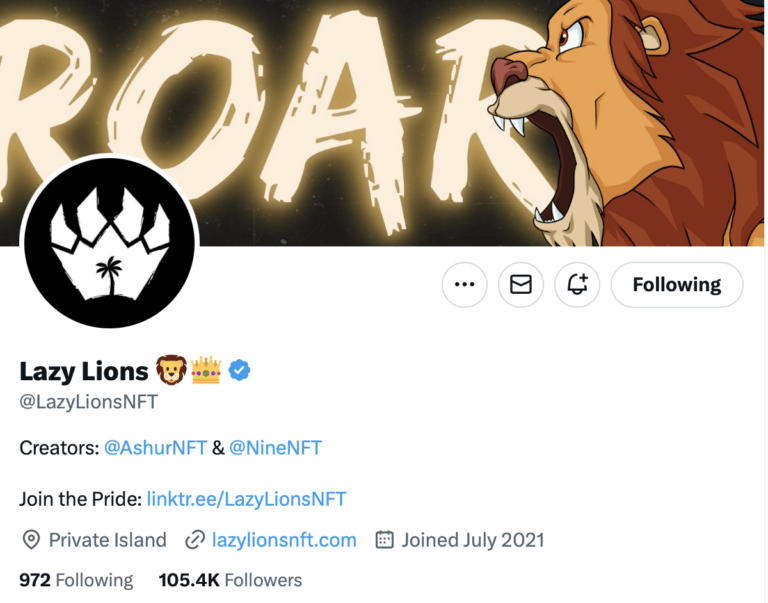Click the Joined July 2021 text
This screenshot has width=768, height=603.
tap(473, 540)
